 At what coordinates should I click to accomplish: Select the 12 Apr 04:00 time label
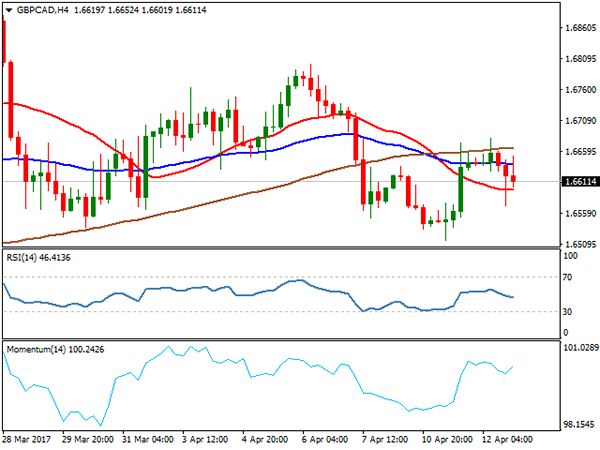pyautogui.click(x=507, y=439)
